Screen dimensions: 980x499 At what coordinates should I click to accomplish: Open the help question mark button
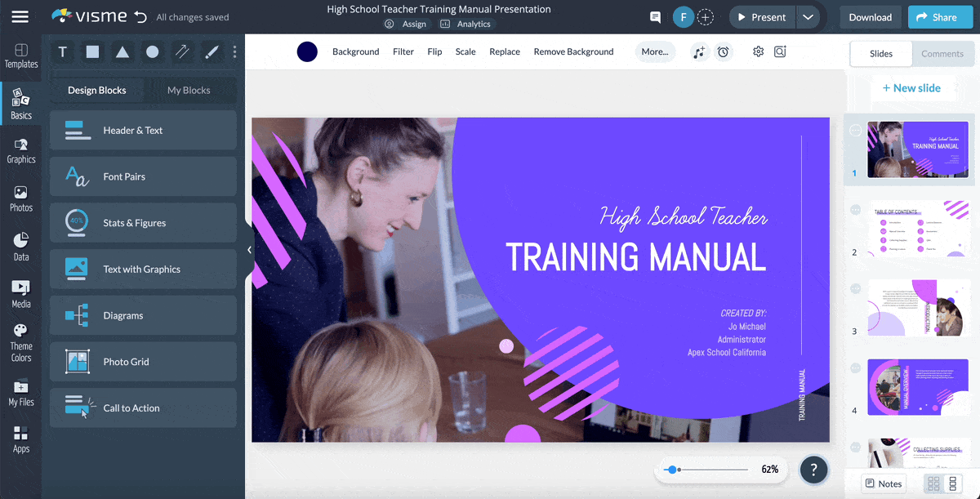813,470
